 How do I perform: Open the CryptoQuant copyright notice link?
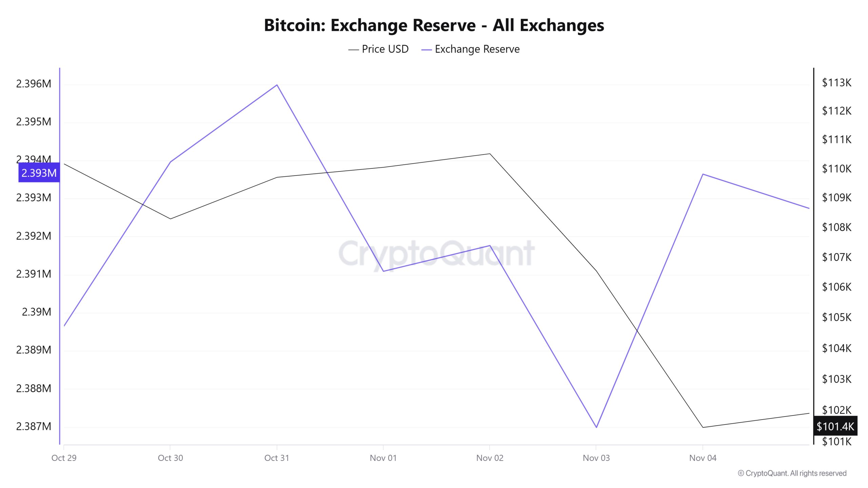coord(792,473)
